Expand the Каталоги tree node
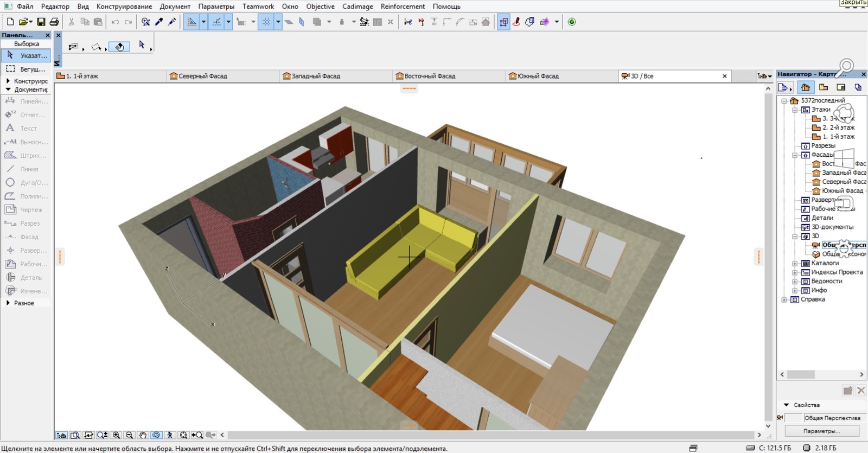The height and width of the screenshot is (453, 868). (x=795, y=264)
